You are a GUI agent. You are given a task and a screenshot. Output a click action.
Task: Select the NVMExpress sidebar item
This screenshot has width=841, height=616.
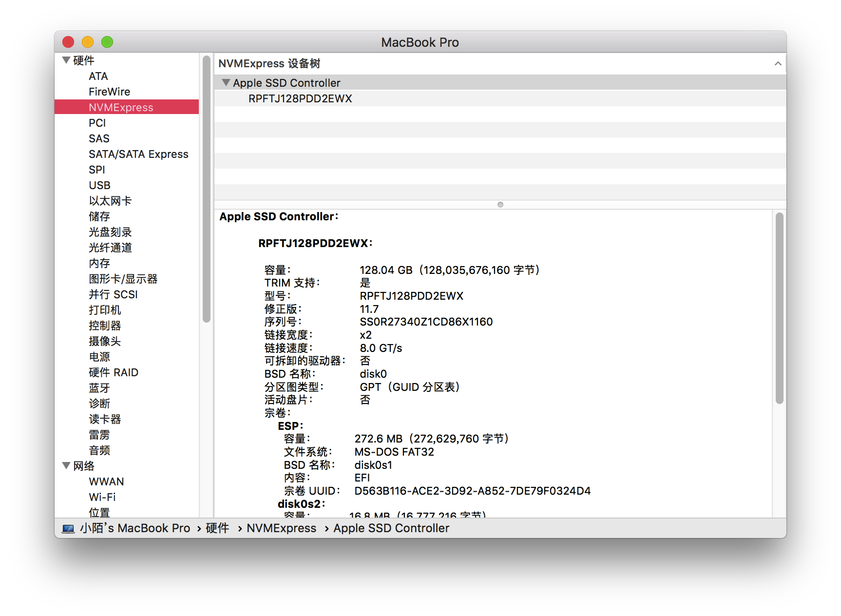pos(127,107)
